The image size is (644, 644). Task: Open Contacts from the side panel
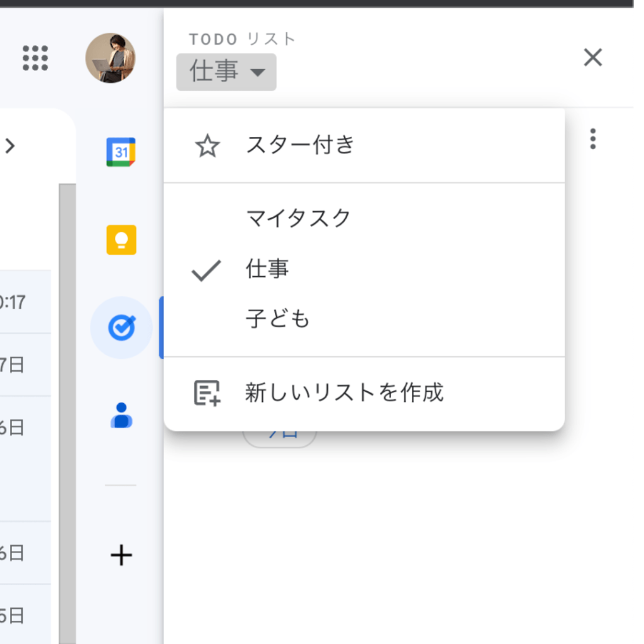(121, 416)
